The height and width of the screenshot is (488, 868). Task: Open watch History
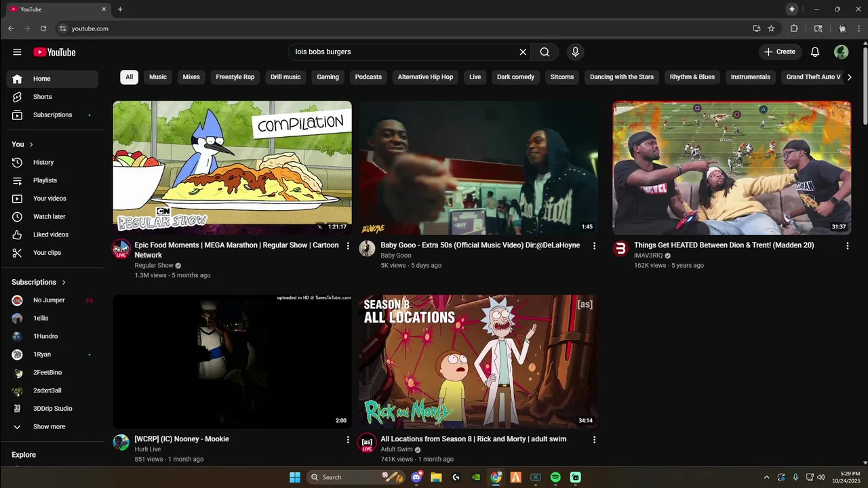pyautogui.click(x=52, y=162)
